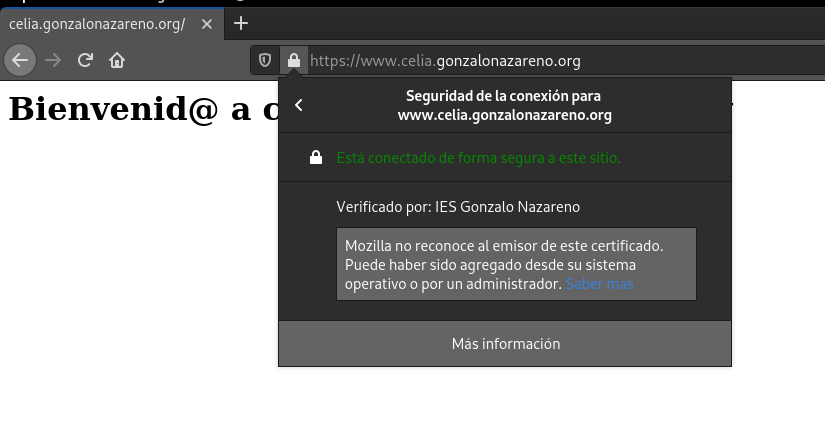825x441 pixels.
Task: Focus the URL field showing https://www.celia.gonzalonazareno.org
Action: point(500,61)
